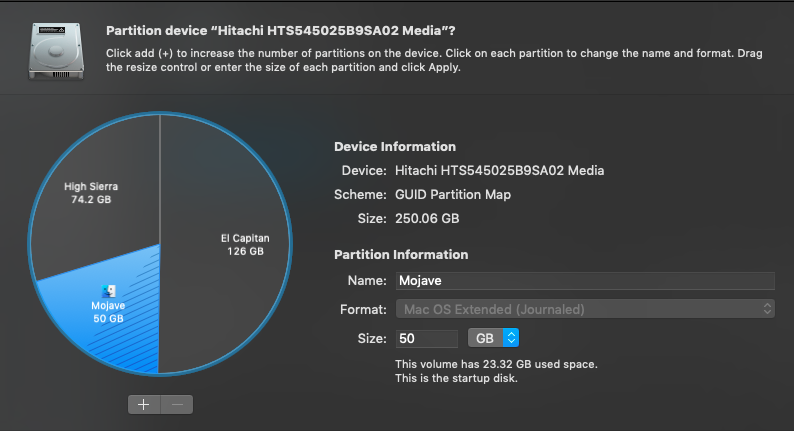Click the '74.2 GB' label on pie chart

tap(91, 200)
